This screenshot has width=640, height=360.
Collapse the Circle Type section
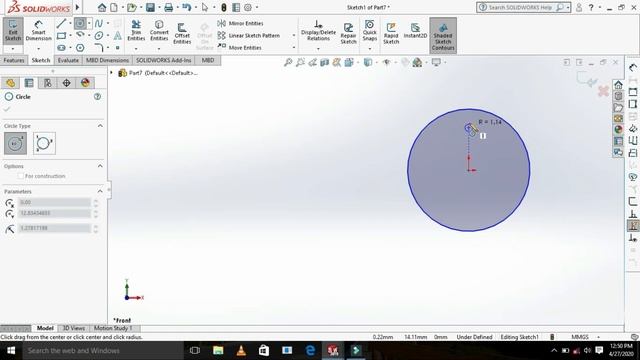tap(100, 126)
